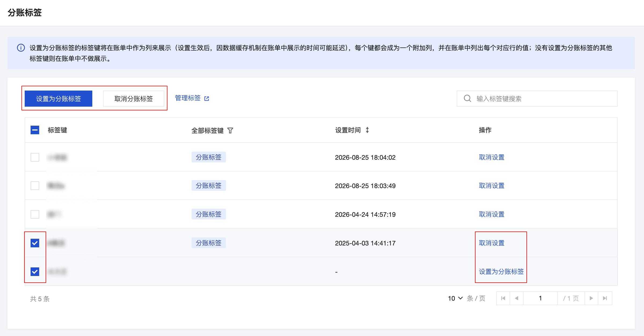Click the 设置为分账标签 blue button
Screen dimensions: 644x336
[58, 99]
